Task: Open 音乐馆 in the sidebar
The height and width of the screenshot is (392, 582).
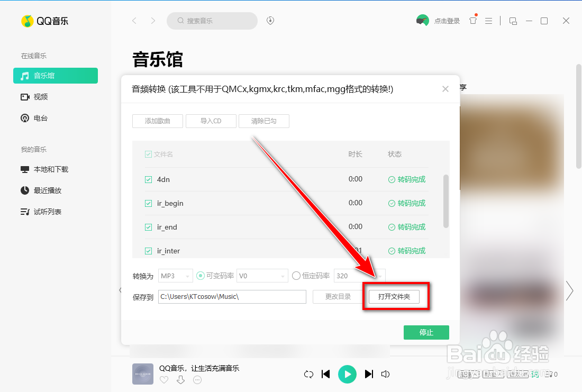Action: [x=56, y=76]
